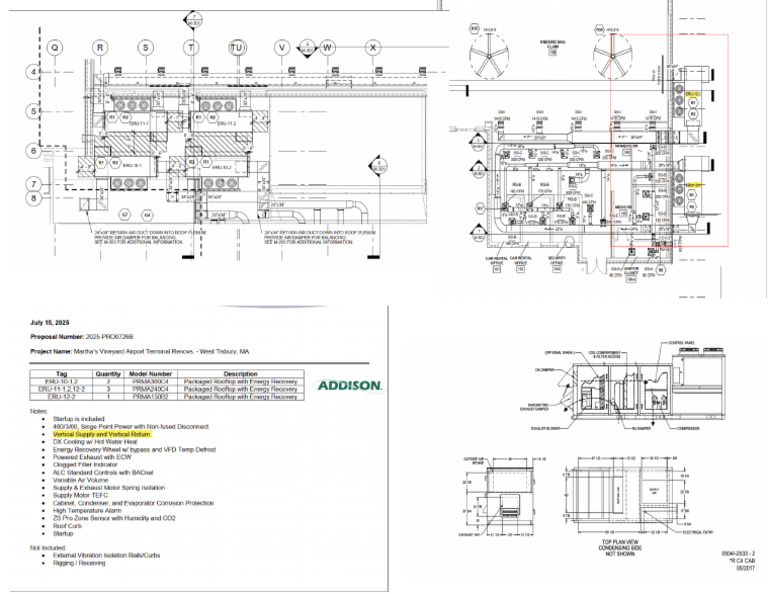The width and height of the screenshot is (768, 594).
Task: Click the 'Variable Air Volume' note
Action: pyautogui.click(x=80, y=480)
